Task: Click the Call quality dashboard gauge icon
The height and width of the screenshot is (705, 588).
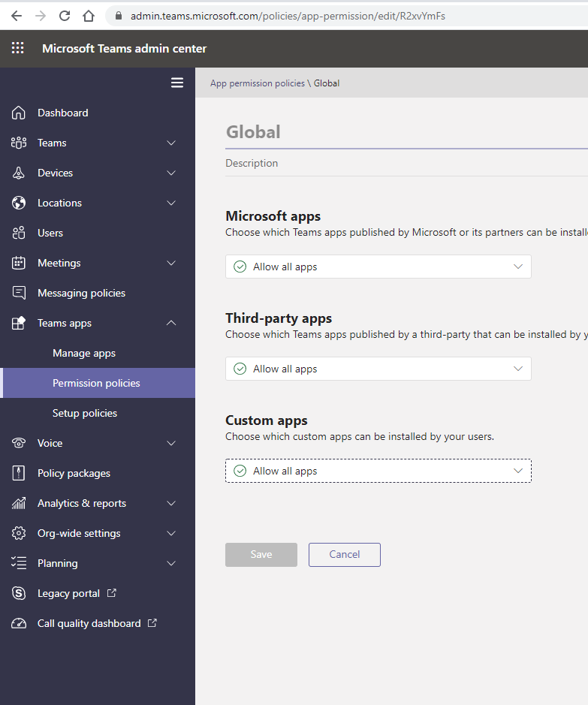Action: [x=19, y=623]
